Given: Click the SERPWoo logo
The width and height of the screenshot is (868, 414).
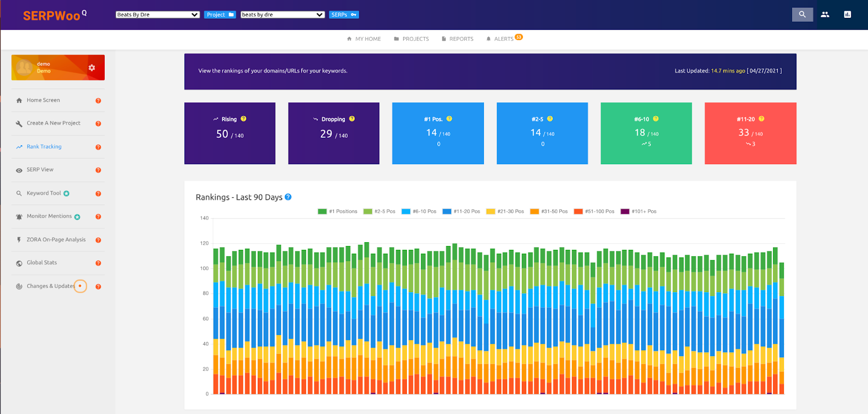Looking at the screenshot, I should pyautogui.click(x=54, y=15).
